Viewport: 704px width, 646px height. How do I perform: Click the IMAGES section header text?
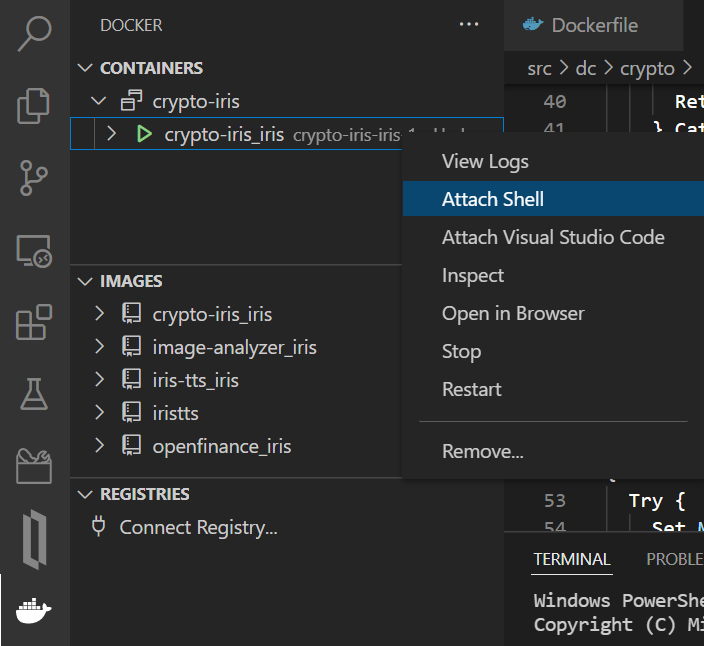(131, 281)
